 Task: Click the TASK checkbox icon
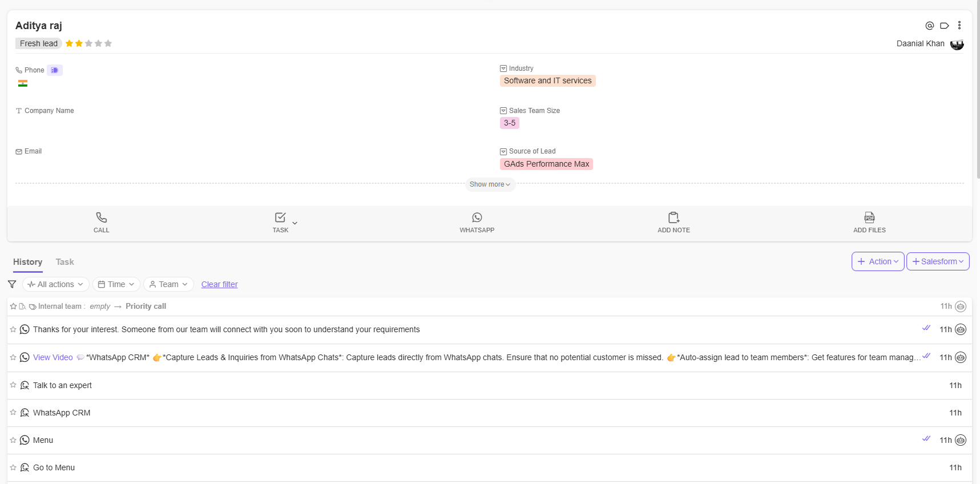(280, 217)
